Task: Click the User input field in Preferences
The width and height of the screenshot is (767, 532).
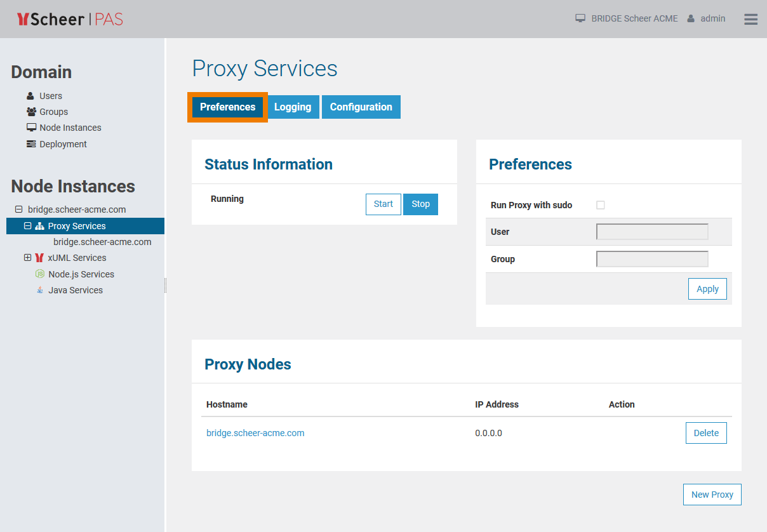Action: (x=652, y=232)
